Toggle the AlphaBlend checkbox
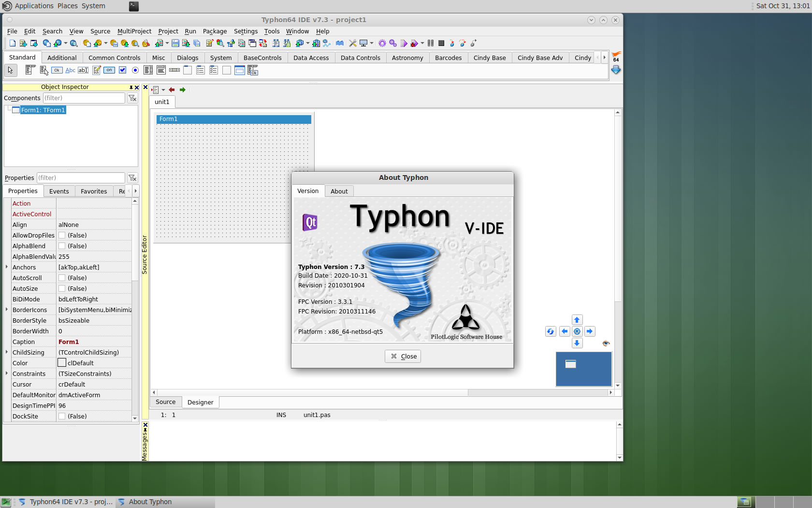This screenshot has height=508, width=812. 62,246
